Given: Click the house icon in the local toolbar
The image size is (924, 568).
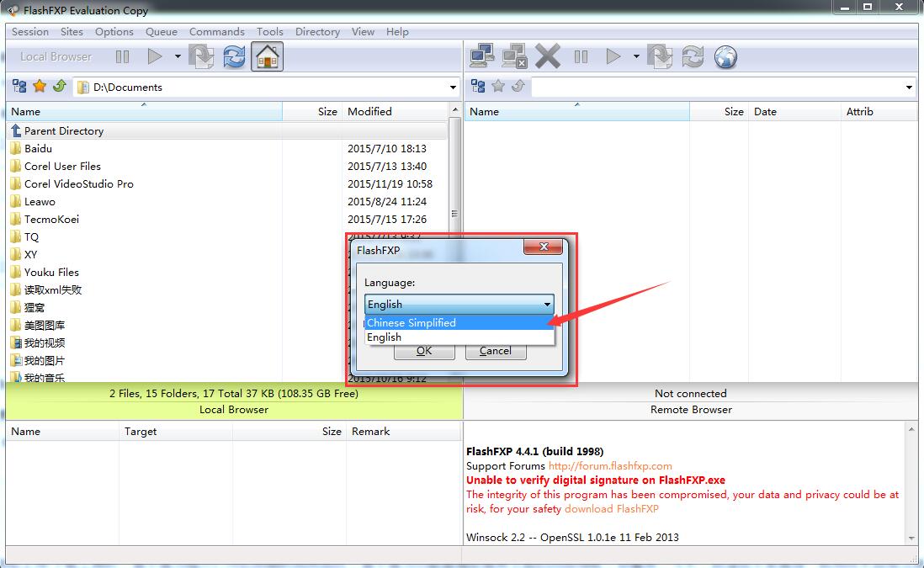Looking at the screenshot, I should [267, 56].
